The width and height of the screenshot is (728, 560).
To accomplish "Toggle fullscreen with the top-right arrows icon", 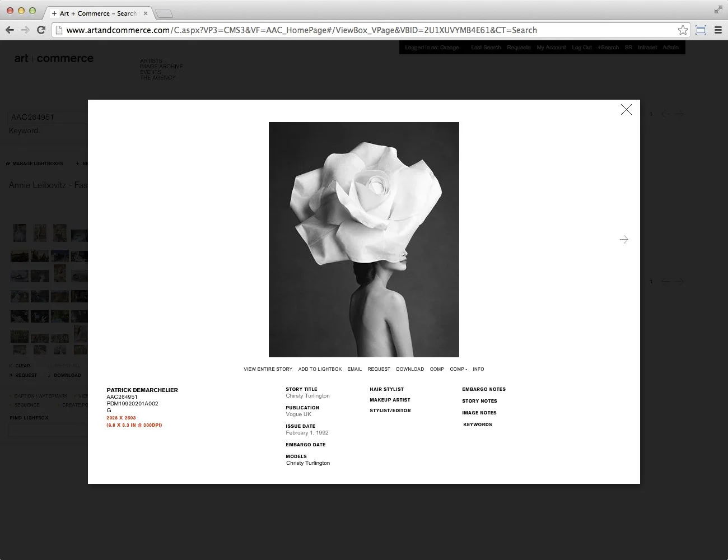I will [x=718, y=10].
